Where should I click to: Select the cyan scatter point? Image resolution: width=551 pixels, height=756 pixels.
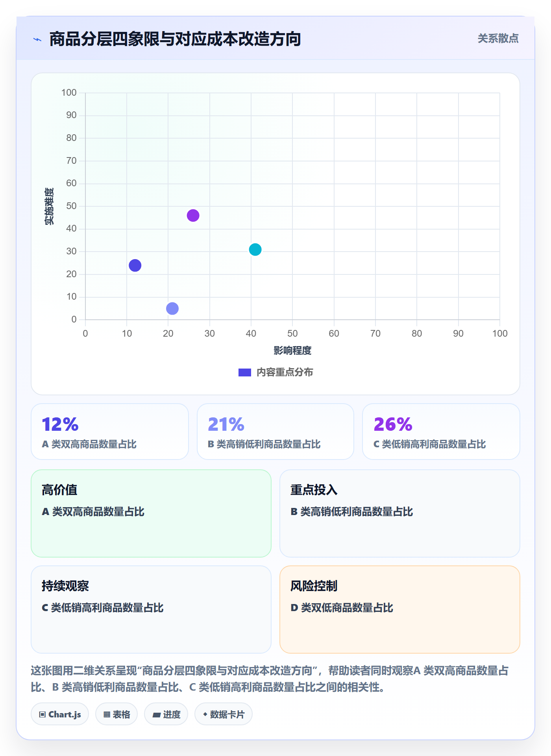pos(255,250)
